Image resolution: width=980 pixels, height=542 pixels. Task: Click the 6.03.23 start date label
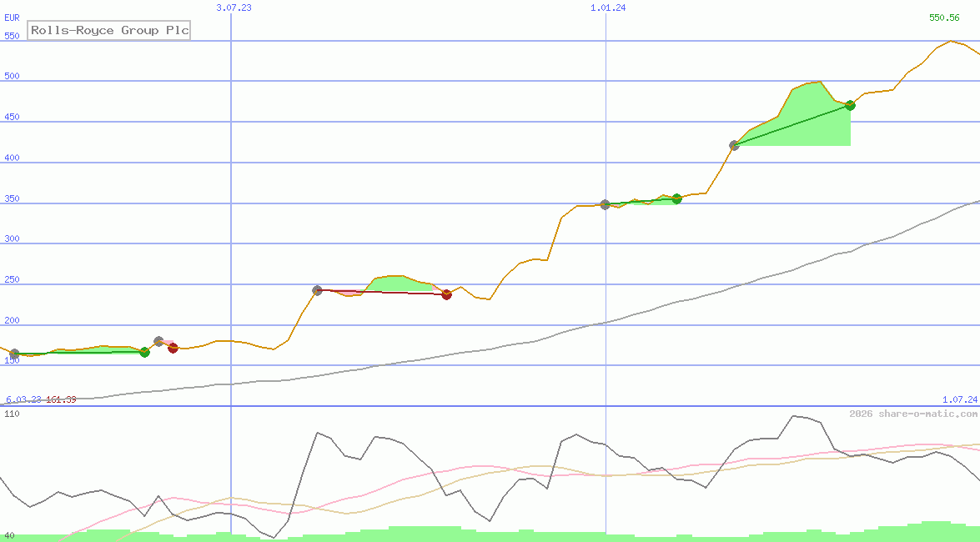(x=23, y=399)
